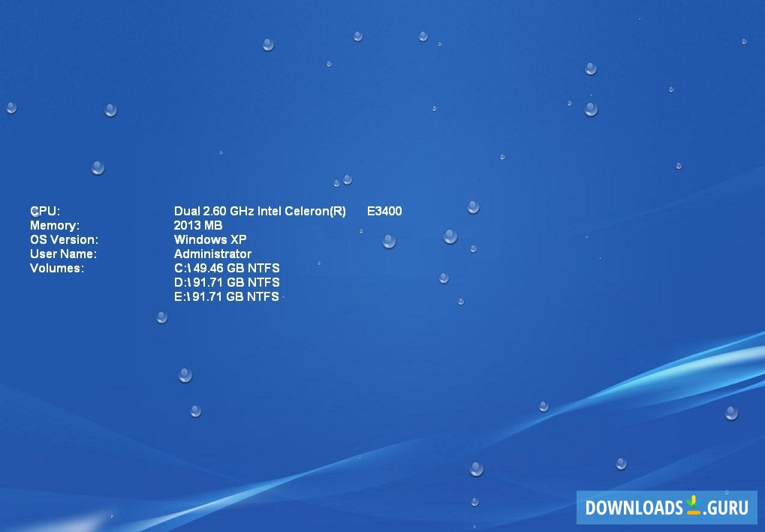The height and width of the screenshot is (532, 765).
Task: Select the "Windows XP" value text
Action: tap(210, 239)
